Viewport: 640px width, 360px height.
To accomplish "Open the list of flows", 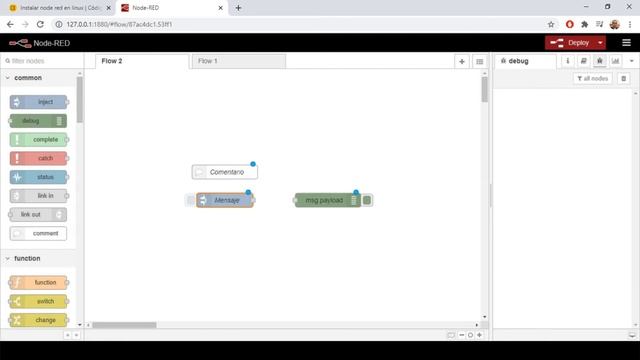I will click(480, 62).
